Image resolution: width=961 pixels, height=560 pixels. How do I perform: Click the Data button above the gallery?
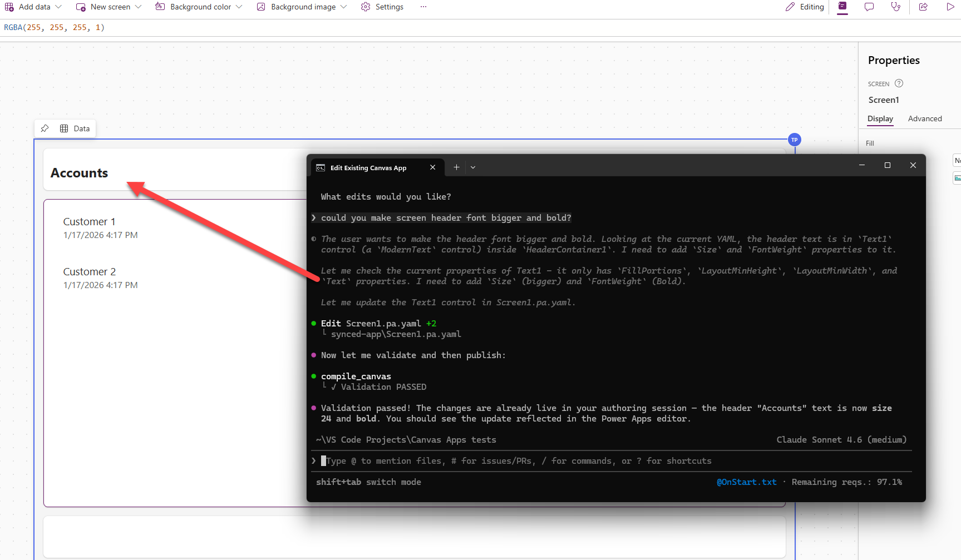click(75, 128)
